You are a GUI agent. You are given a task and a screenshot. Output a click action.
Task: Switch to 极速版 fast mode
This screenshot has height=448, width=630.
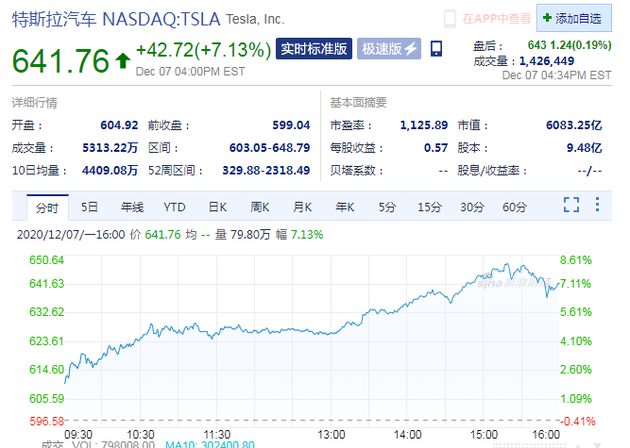389,49
